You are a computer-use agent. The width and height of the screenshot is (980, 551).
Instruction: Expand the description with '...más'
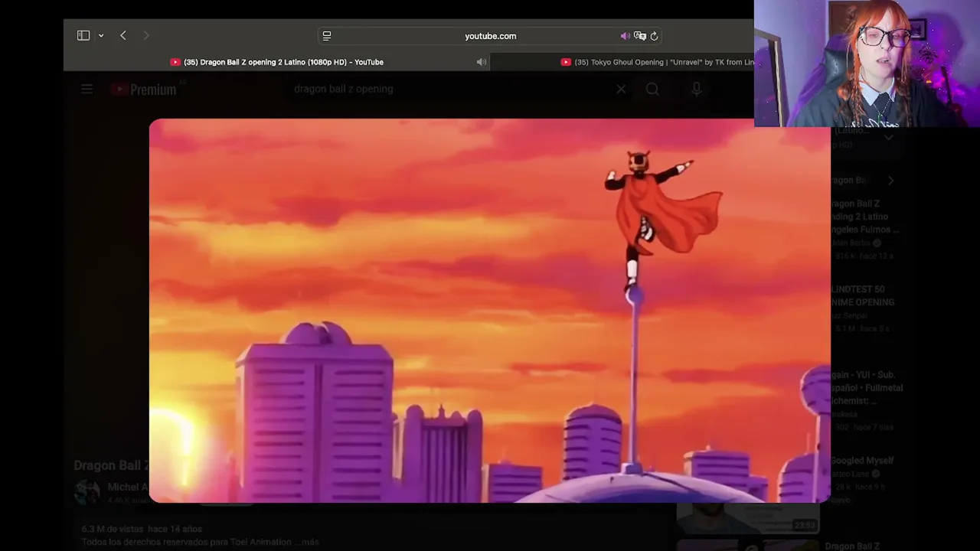(306, 542)
